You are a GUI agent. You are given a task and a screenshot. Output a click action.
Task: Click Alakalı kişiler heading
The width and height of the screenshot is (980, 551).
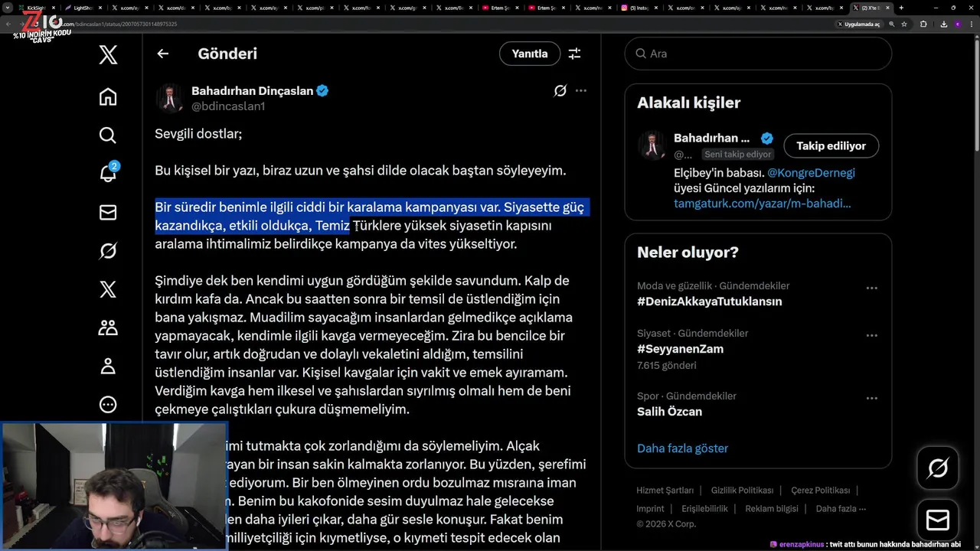[688, 103]
